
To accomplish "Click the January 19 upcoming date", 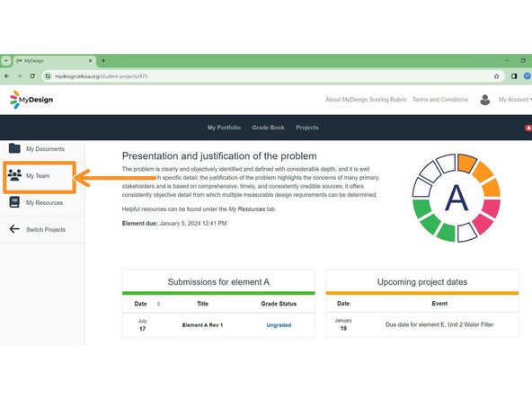I will pos(343,324).
